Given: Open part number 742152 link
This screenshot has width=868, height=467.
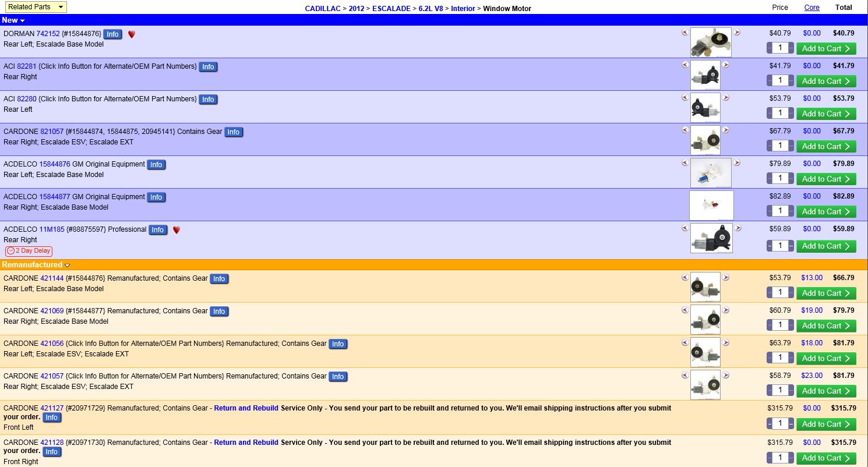Looking at the screenshot, I should tap(48, 34).
